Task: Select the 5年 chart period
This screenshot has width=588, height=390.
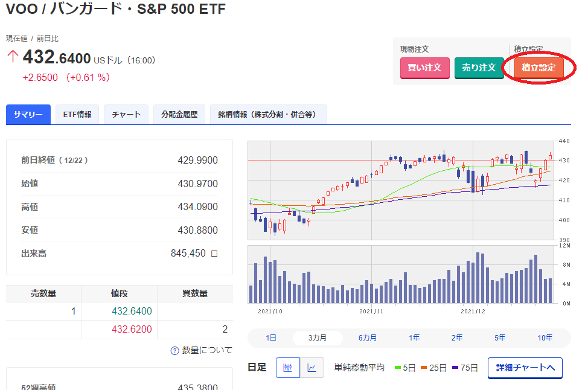Action: point(500,338)
